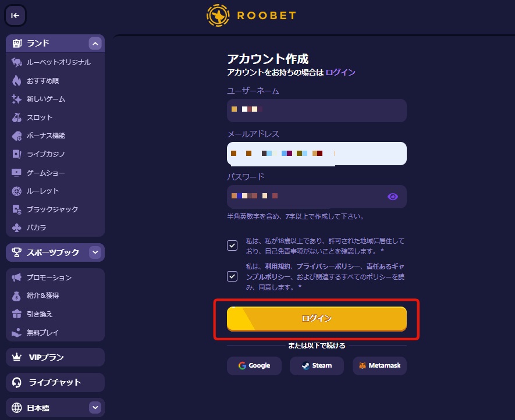
Task: Click the globe language icon
Action: [17, 408]
